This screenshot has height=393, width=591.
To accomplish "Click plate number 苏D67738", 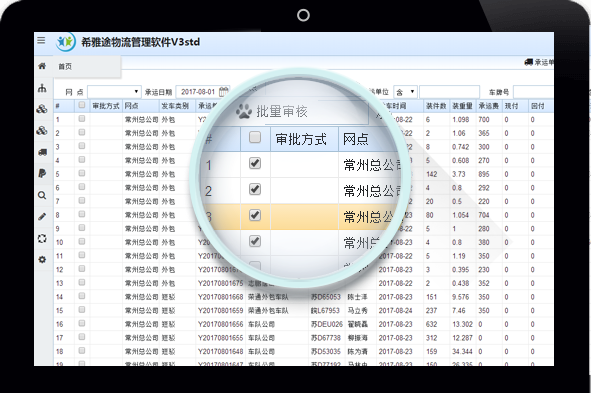I will (x=326, y=338).
